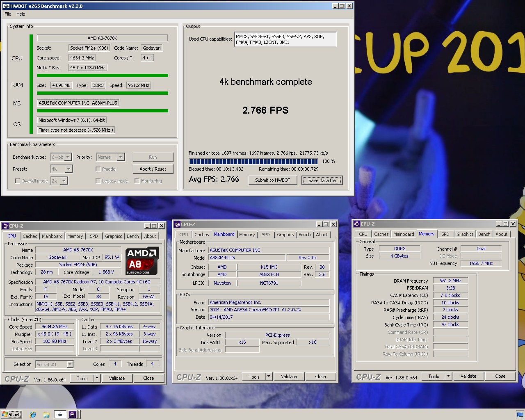Click the system tray icon at taskbar right
Image resolution: width=525 pixels, height=420 pixels.
519,415
